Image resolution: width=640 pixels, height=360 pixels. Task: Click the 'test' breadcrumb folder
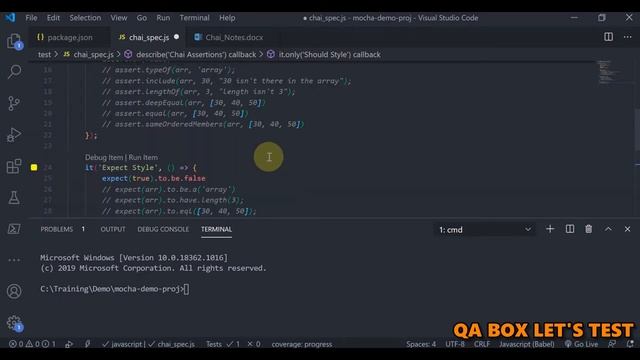point(44,55)
